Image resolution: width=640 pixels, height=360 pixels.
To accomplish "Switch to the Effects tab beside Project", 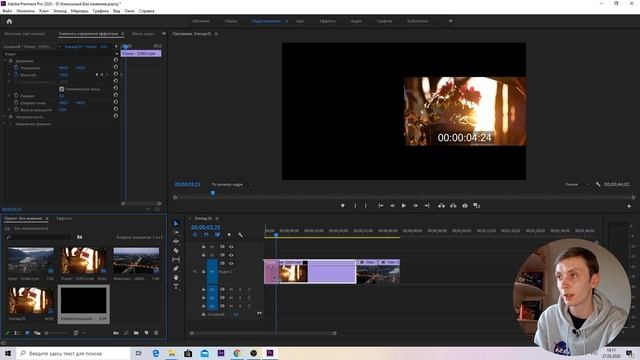I will tap(64, 218).
